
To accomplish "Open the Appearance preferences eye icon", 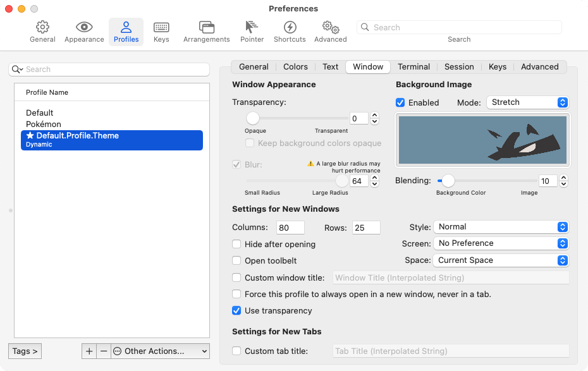I will click(x=84, y=28).
